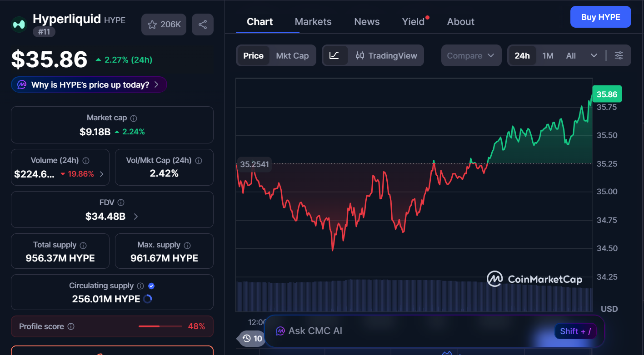Screen dimensions: 644x355
Task: Open 'Why is HYPE's price up today?' link
Action: pyautogui.click(x=89, y=84)
